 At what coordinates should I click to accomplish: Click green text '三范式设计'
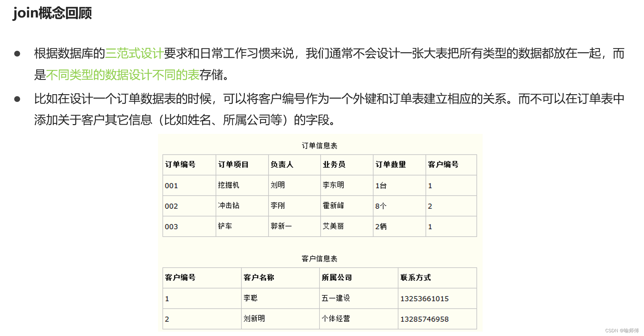tap(135, 53)
